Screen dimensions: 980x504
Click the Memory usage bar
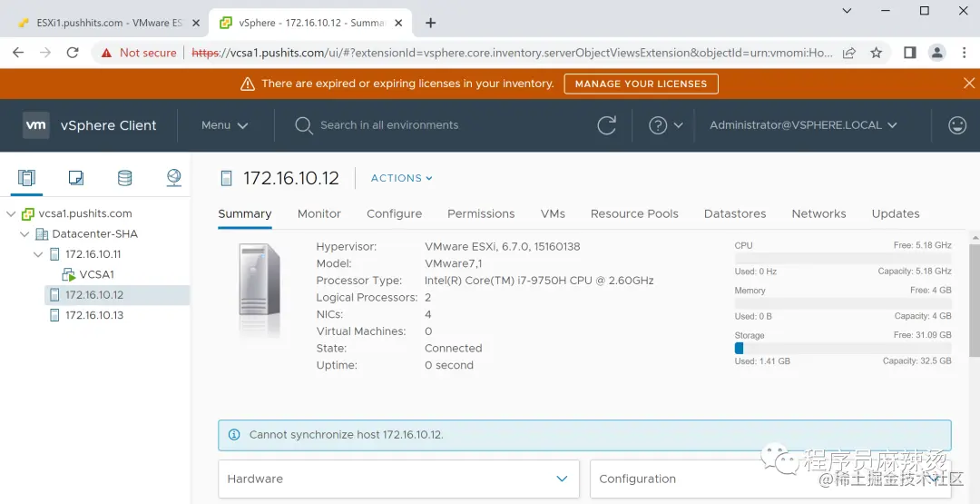(843, 303)
